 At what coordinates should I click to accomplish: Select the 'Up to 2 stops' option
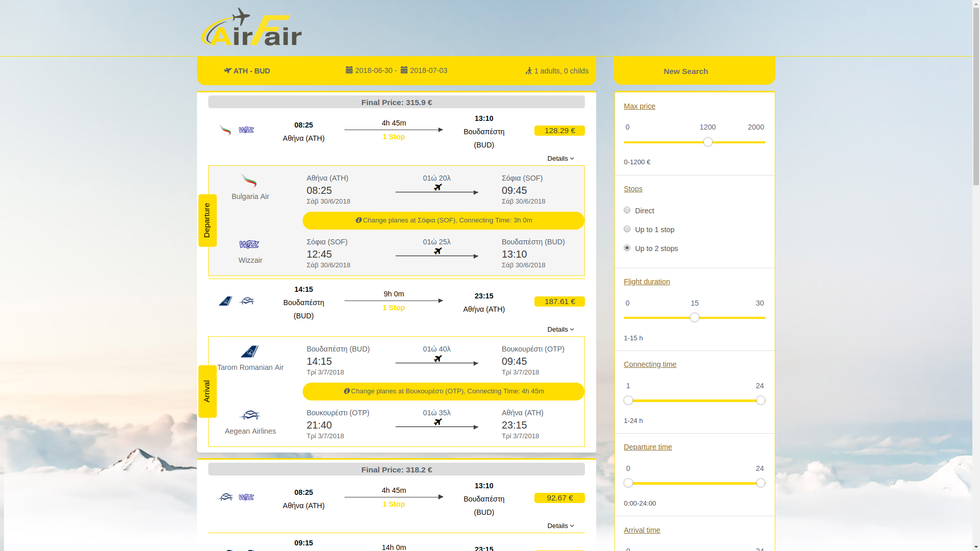[627, 248]
